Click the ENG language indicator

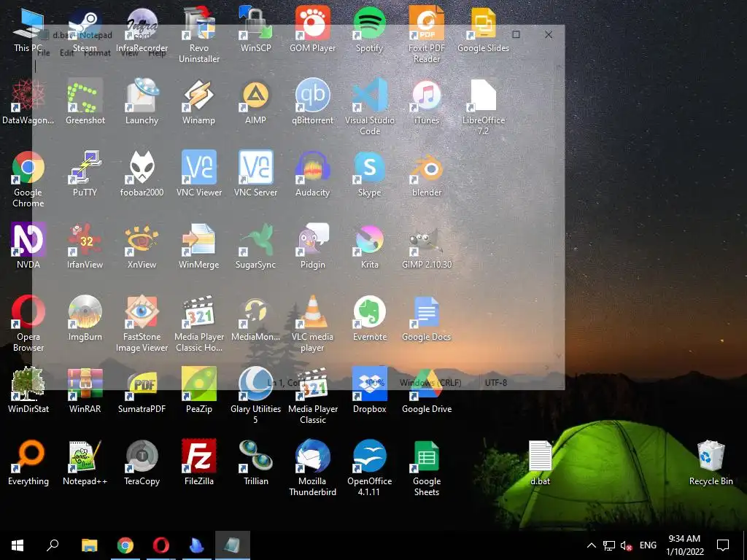coord(648,545)
